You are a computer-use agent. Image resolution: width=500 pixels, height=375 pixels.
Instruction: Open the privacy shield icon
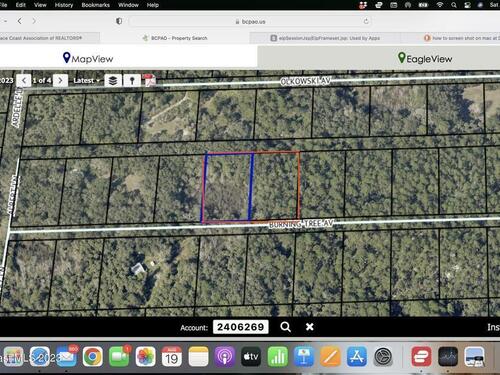pos(119,21)
